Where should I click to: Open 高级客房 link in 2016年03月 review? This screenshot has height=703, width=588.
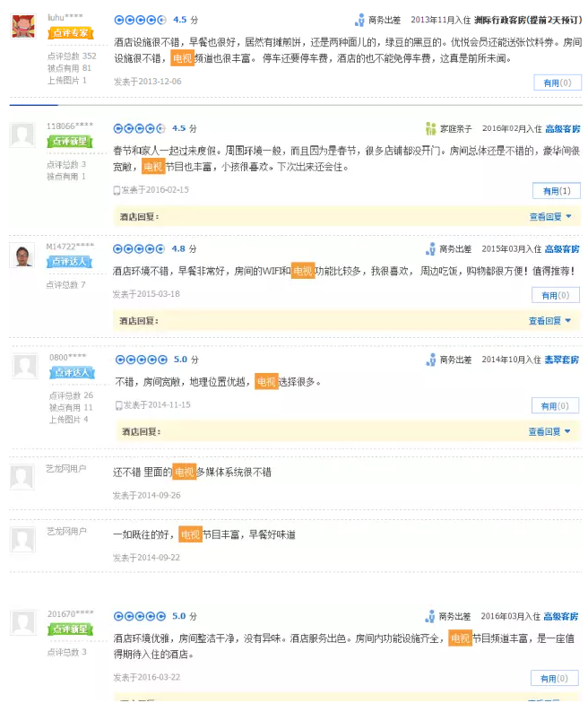coord(561,617)
